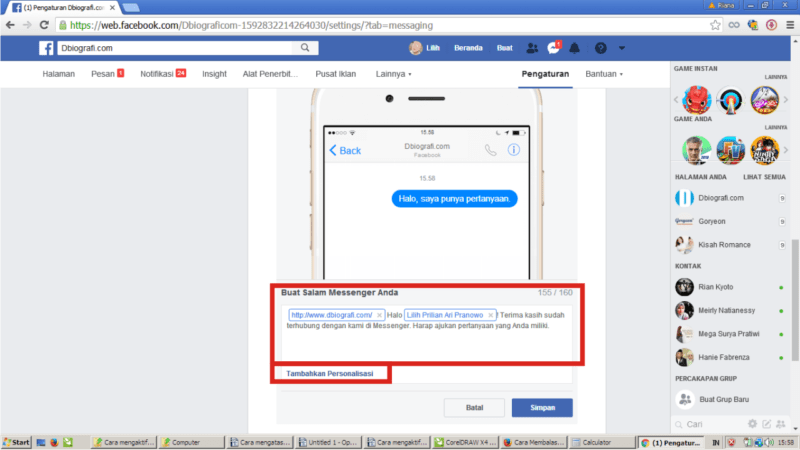The image size is (800, 450).
Task: Open Kisah Romance page in sidebar
Action: pos(724,245)
